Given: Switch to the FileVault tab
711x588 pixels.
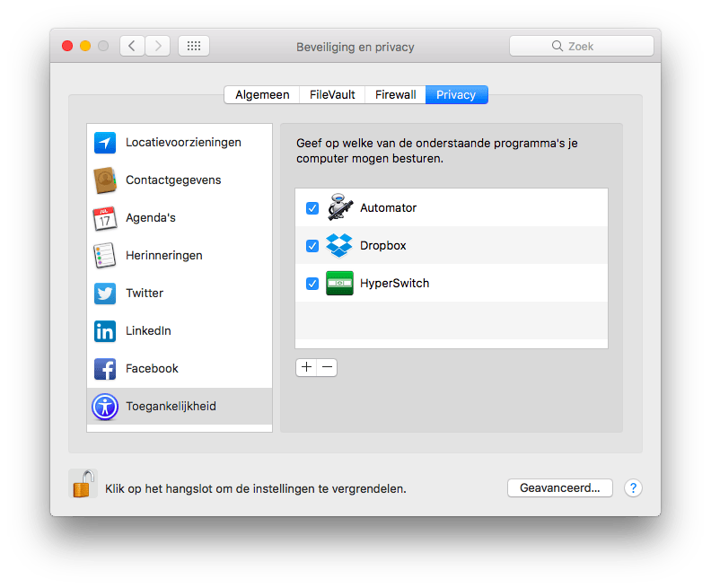Looking at the screenshot, I should [x=332, y=95].
